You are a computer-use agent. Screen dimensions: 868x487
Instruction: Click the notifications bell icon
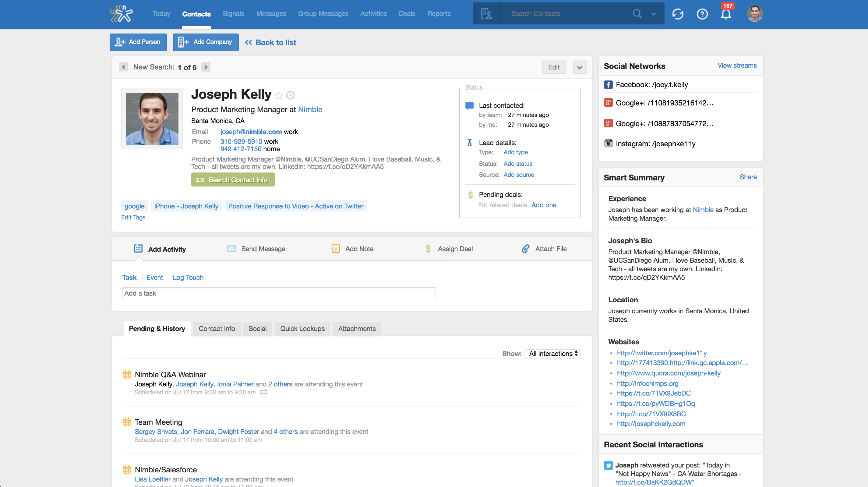point(726,14)
